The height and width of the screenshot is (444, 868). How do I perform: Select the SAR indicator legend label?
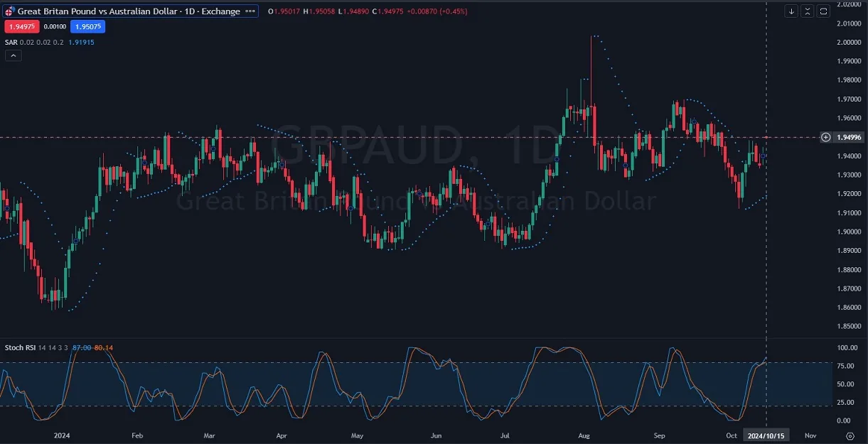tap(11, 42)
